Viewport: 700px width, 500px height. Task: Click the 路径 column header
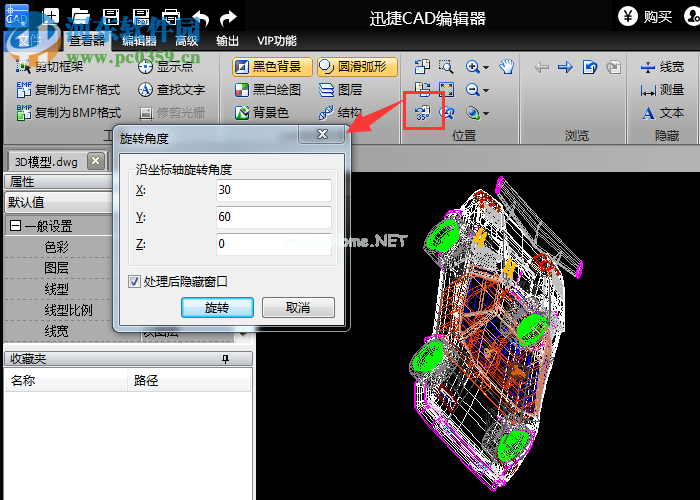click(189, 380)
